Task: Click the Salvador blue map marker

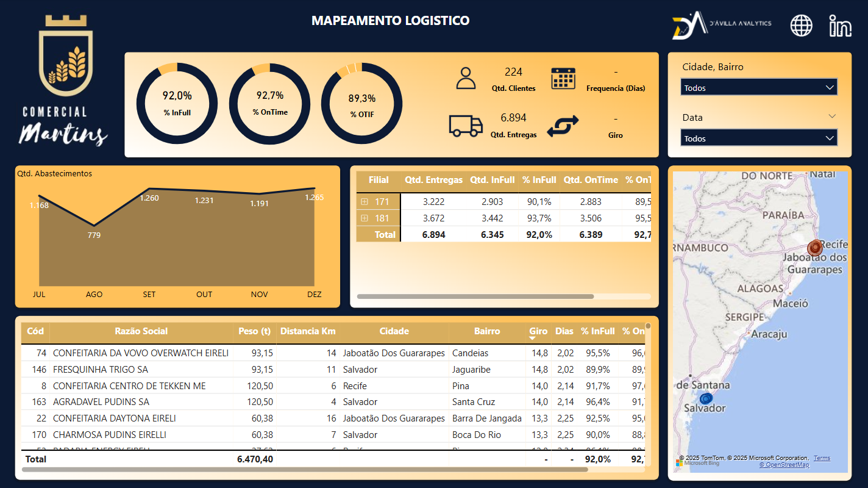Action: tap(706, 398)
